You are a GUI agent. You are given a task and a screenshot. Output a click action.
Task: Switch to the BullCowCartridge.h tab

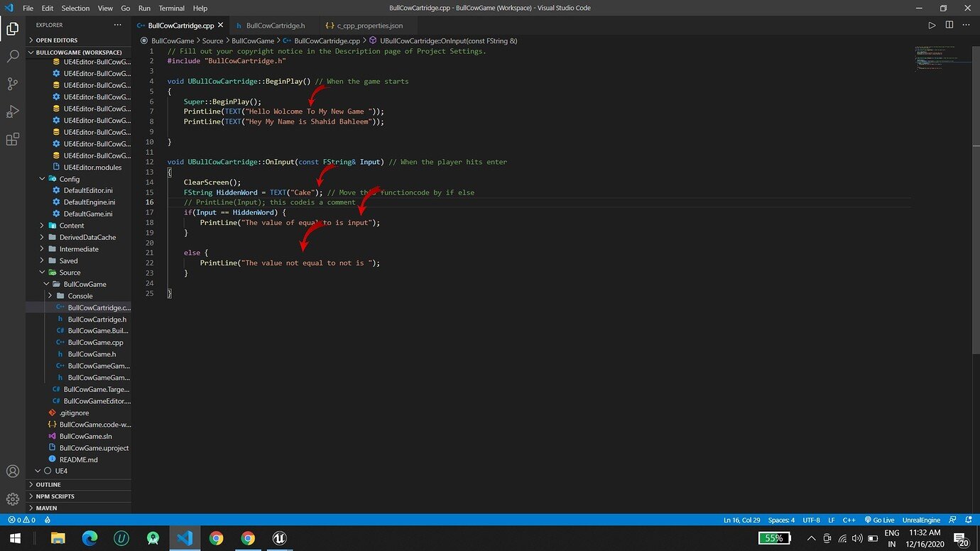pyautogui.click(x=277, y=24)
